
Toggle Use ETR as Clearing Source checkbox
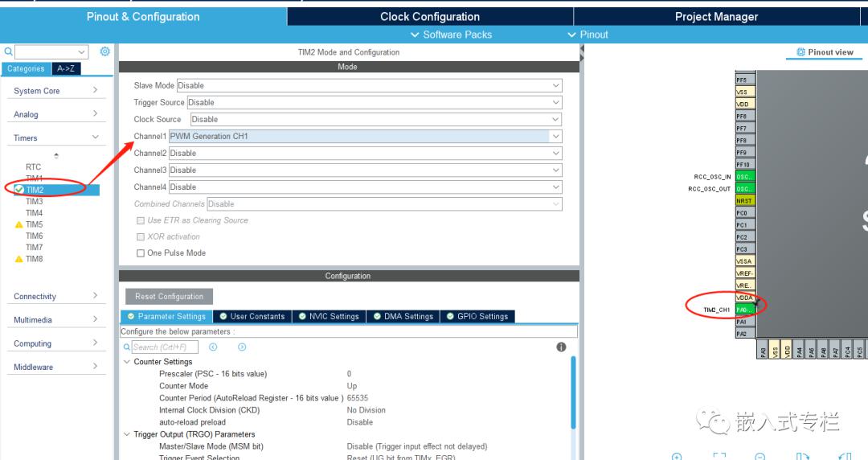[x=141, y=220]
